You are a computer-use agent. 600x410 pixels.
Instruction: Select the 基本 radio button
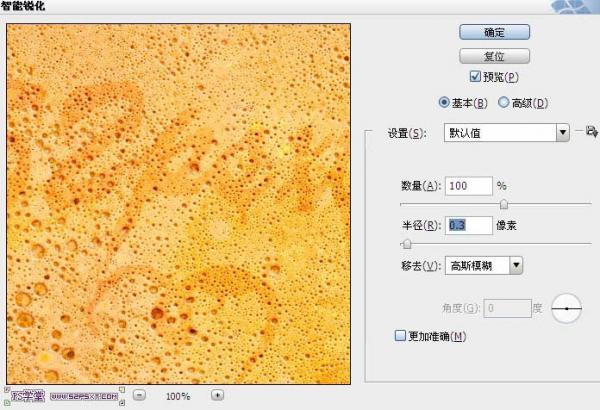coord(444,102)
